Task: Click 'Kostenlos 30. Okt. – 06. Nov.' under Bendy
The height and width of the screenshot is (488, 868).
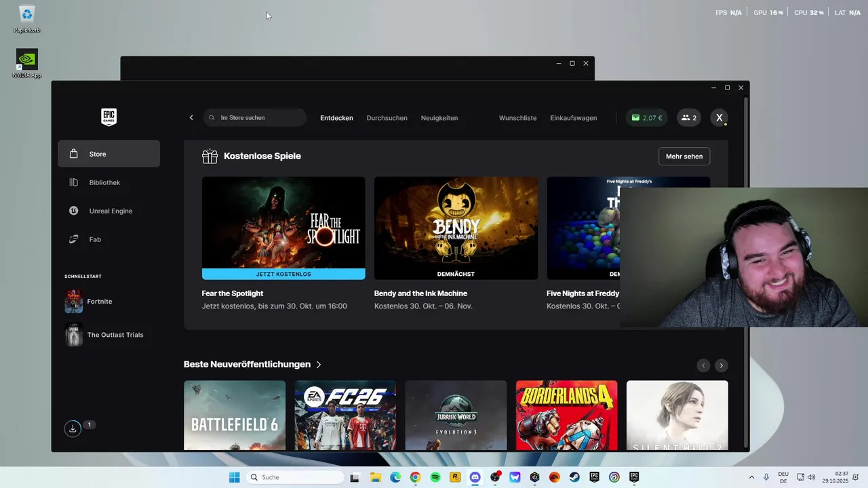Action: [x=423, y=306]
